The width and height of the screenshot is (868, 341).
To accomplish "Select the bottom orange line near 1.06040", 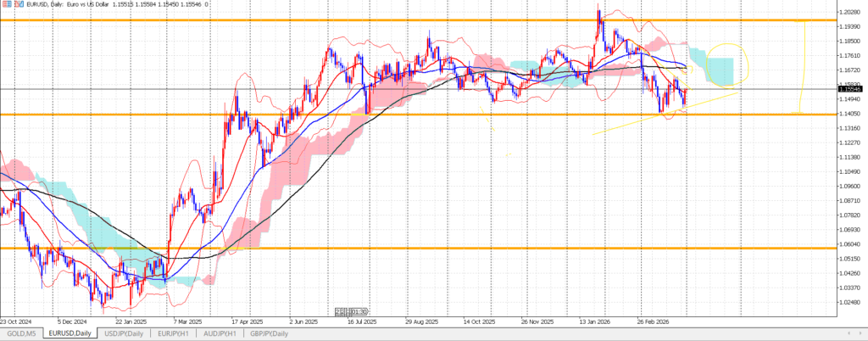I will point(424,249).
